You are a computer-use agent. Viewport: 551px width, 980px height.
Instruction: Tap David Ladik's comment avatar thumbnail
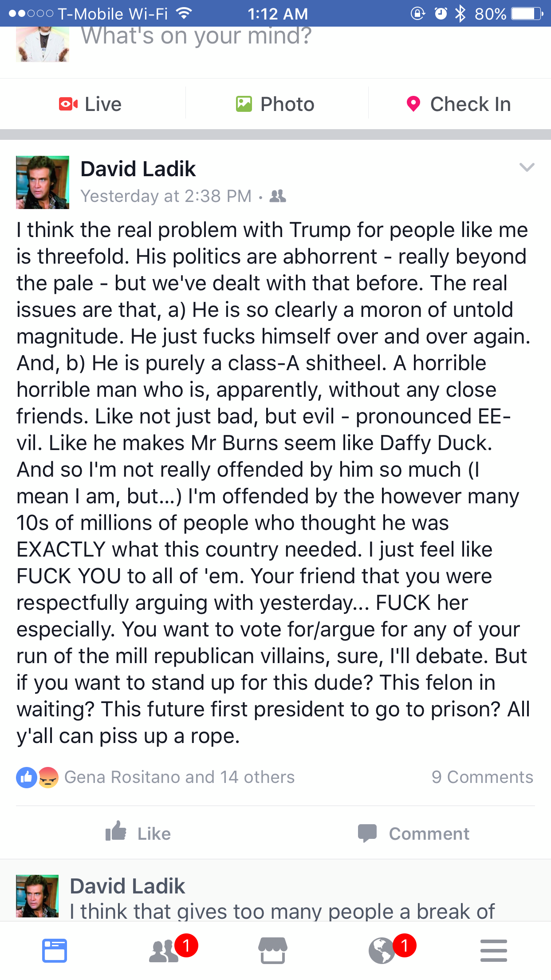tap(37, 896)
